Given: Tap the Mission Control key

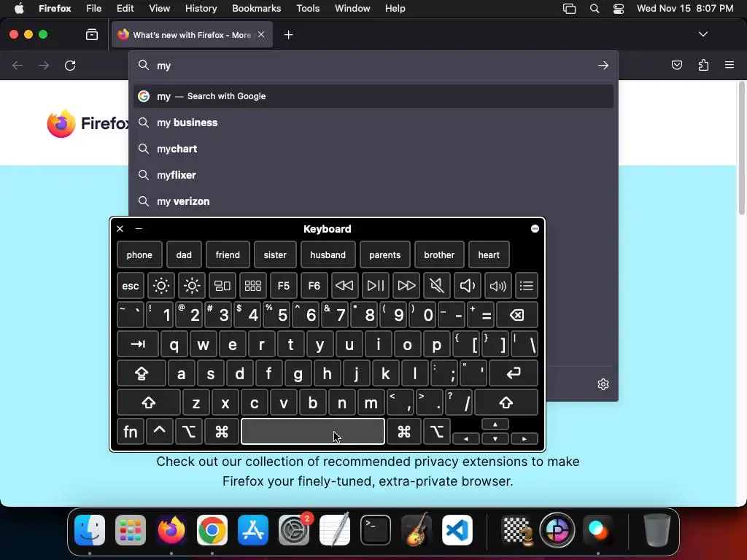Looking at the screenshot, I should [222, 286].
